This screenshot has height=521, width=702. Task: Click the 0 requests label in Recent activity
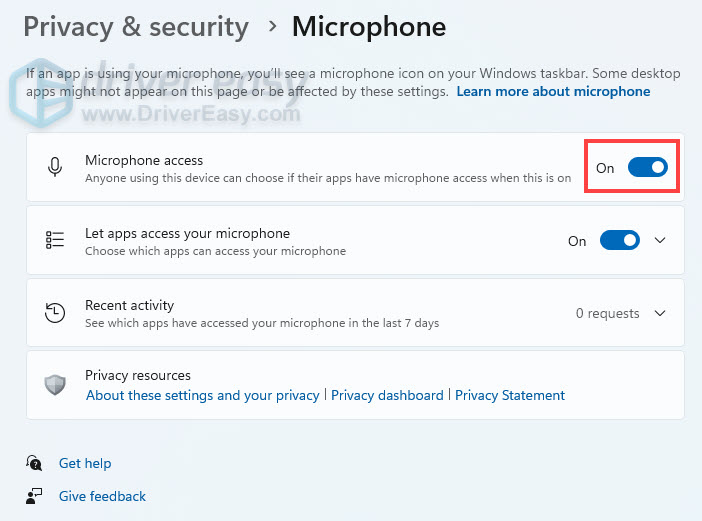[607, 313]
